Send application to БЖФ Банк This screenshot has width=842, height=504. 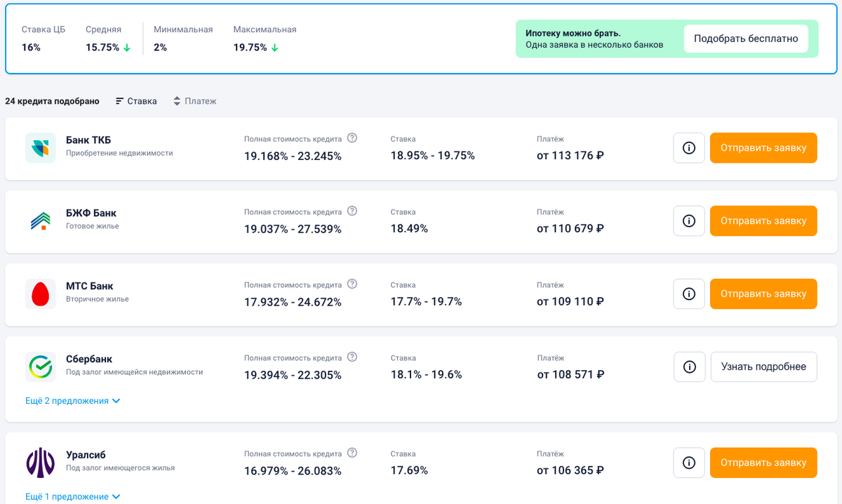(763, 221)
